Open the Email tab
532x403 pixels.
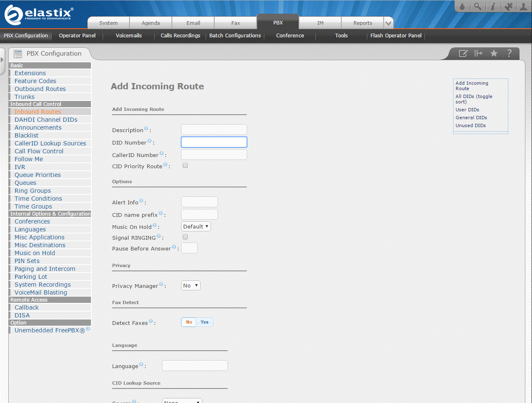(193, 23)
